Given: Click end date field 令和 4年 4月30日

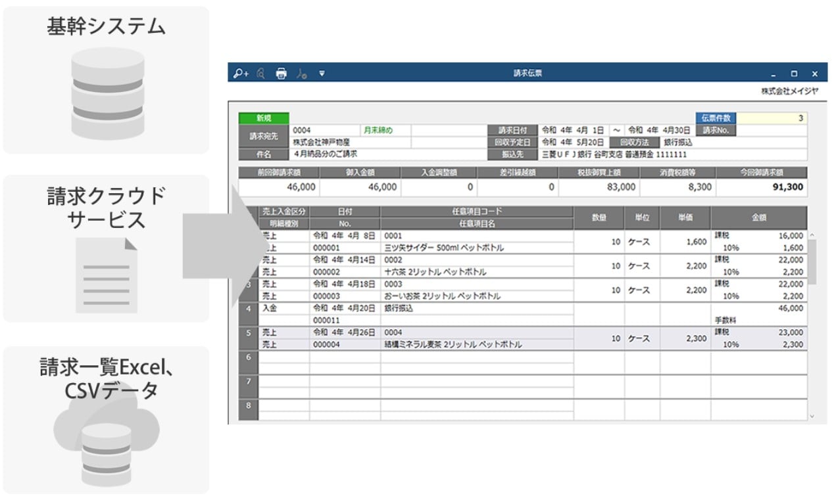Looking at the screenshot, I should click(x=659, y=130).
